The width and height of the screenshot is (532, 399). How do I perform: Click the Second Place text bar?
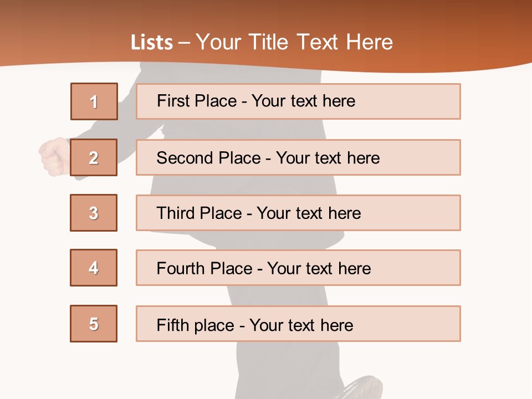(x=298, y=157)
